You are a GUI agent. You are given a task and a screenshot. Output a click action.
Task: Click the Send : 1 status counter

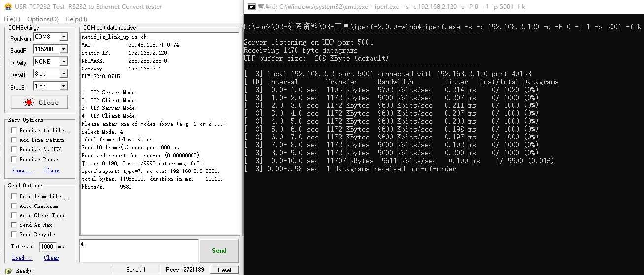point(136,270)
